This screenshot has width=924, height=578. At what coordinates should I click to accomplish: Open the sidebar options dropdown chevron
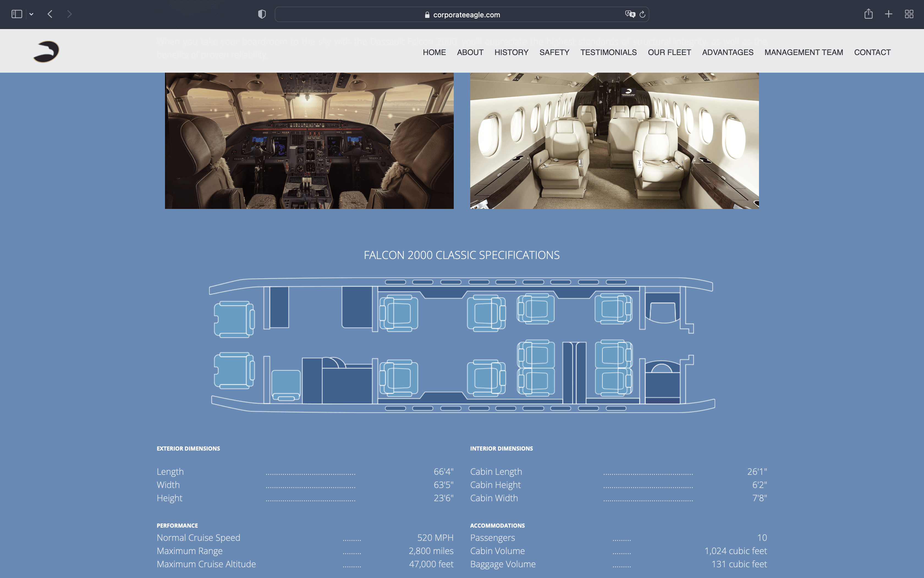click(x=31, y=15)
